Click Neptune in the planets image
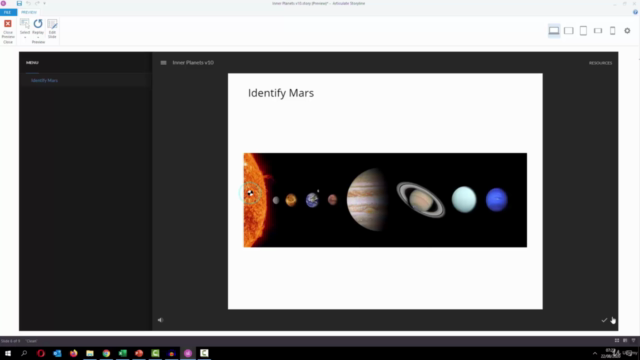Viewport: 640px width, 360px height. (497, 200)
